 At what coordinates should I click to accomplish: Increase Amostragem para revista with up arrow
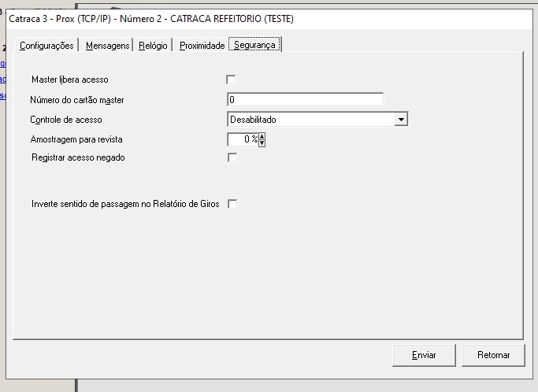[262, 136]
